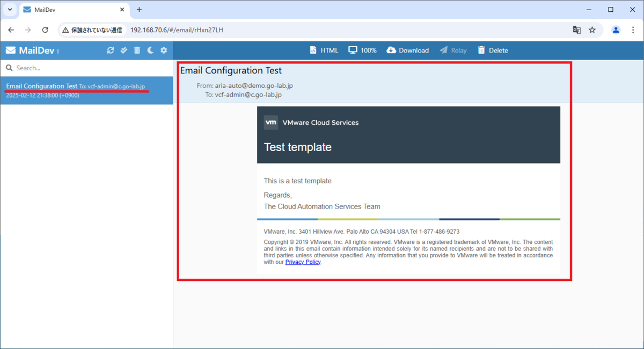Image resolution: width=644 pixels, height=349 pixels.
Task: Download the email
Action: click(x=407, y=50)
